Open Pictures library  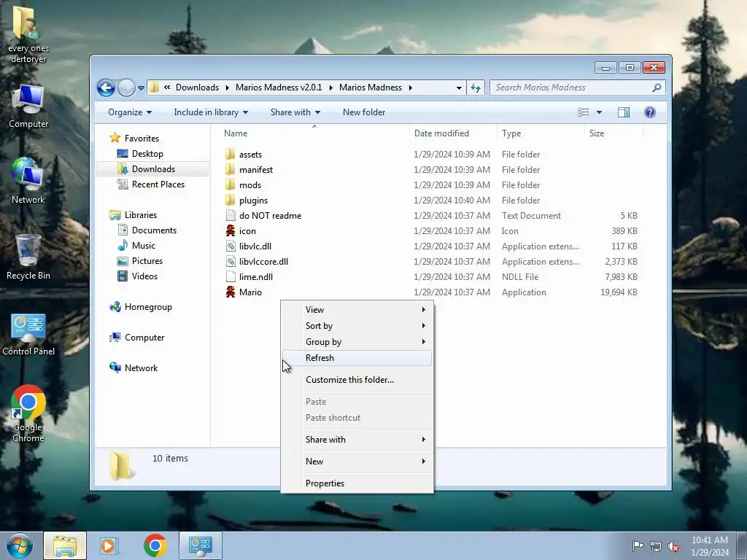click(147, 261)
